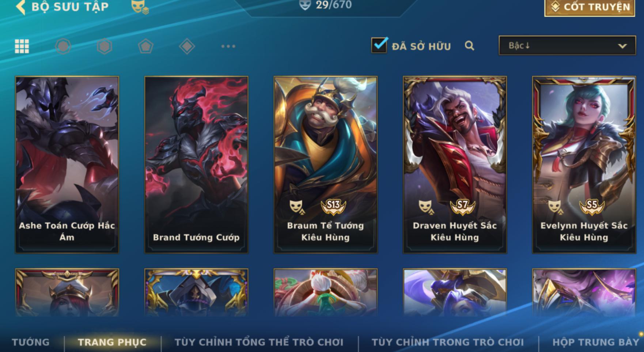Click the Cốt Truyện button
The image size is (644, 352).
coord(590,7)
